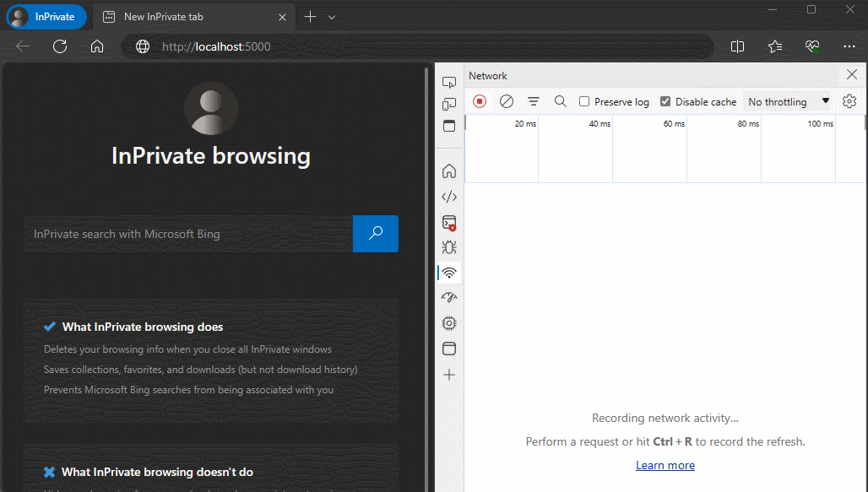
Task: Expand the No throttling dropdown
Action: point(788,101)
